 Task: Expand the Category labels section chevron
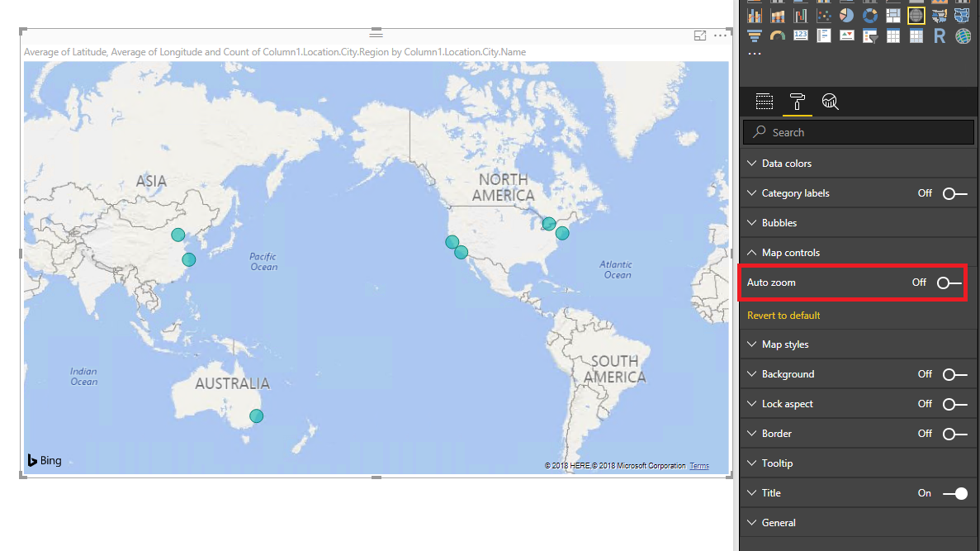[752, 193]
